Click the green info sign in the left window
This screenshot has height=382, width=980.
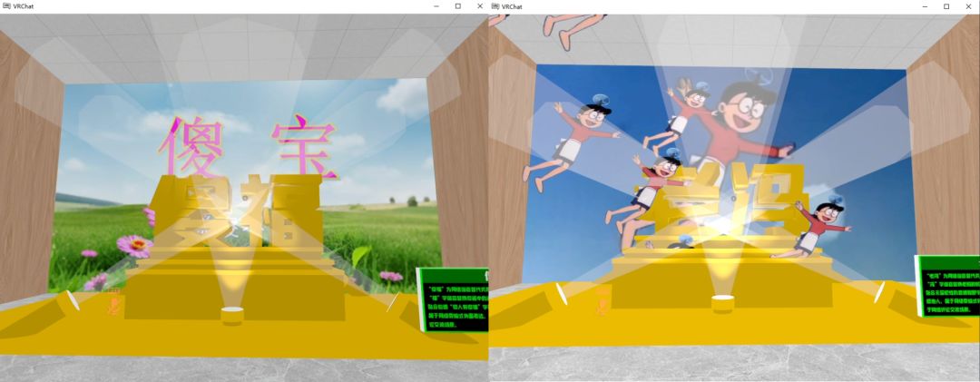click(453, 300)
